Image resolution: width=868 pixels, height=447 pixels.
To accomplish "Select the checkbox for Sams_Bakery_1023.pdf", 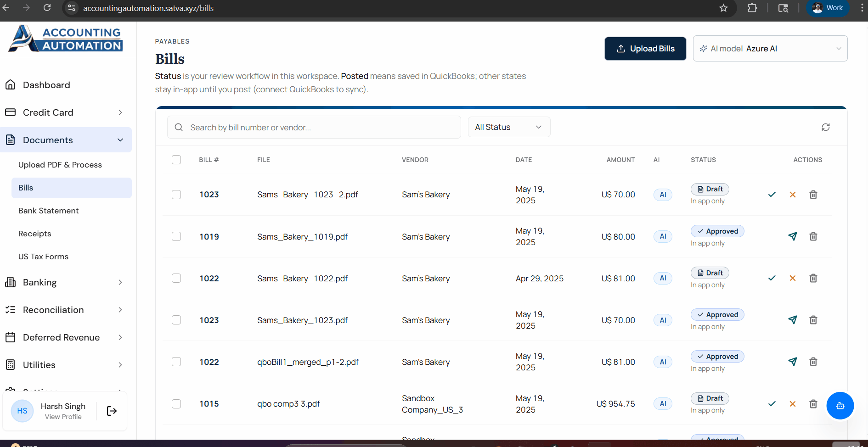I will click(x=176, y=320).
